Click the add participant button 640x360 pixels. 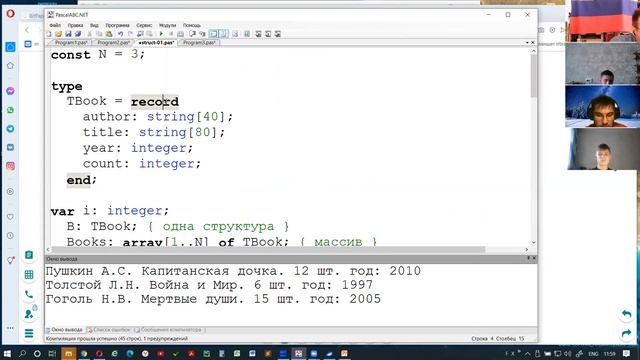point(29,313)
